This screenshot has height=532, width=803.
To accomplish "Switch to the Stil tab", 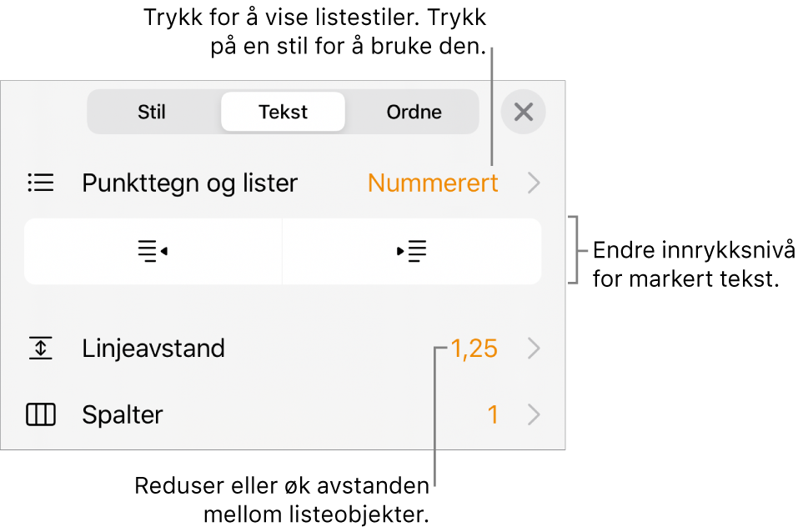I will coord(152,112).
